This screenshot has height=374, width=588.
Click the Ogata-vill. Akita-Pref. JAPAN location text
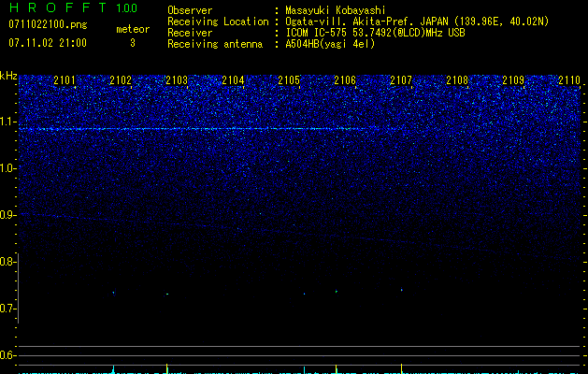[x=417, y=22]
